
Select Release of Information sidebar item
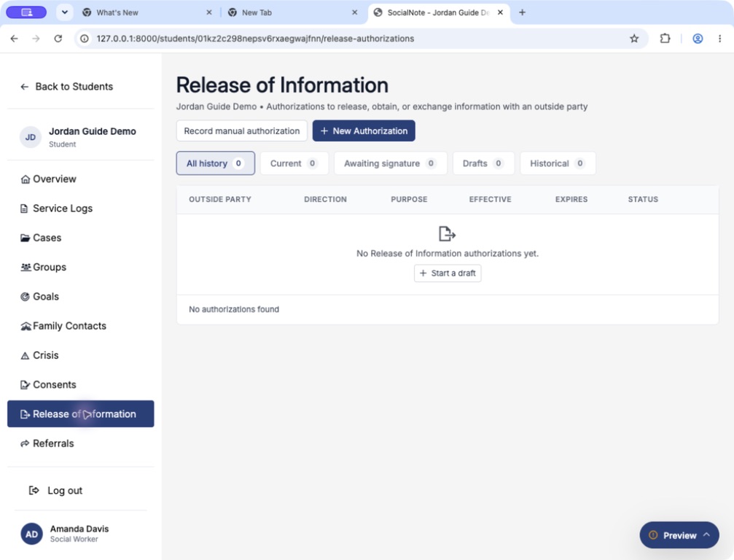[80, 414]
